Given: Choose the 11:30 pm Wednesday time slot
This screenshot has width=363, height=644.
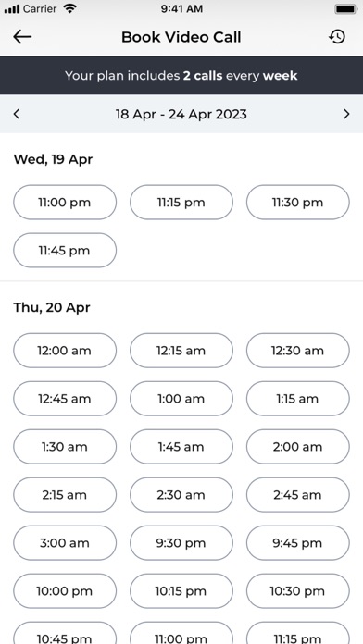Looking at the screenshot, I should (298, 202).
